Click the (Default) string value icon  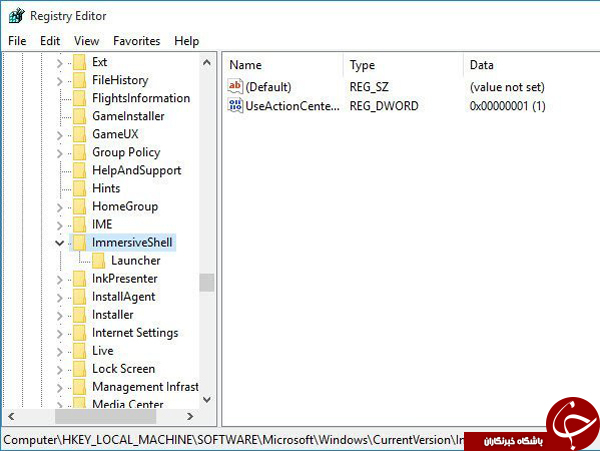click(235, 86)
